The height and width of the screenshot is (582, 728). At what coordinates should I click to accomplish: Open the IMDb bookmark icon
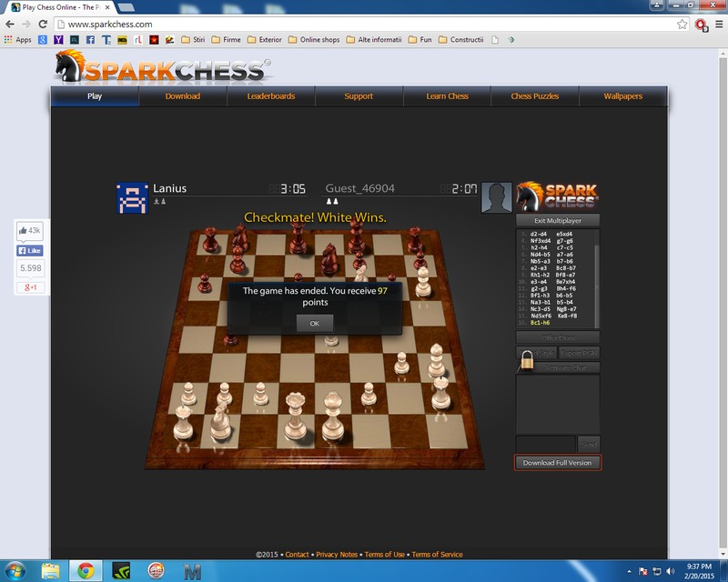click(x=122, y=40)
